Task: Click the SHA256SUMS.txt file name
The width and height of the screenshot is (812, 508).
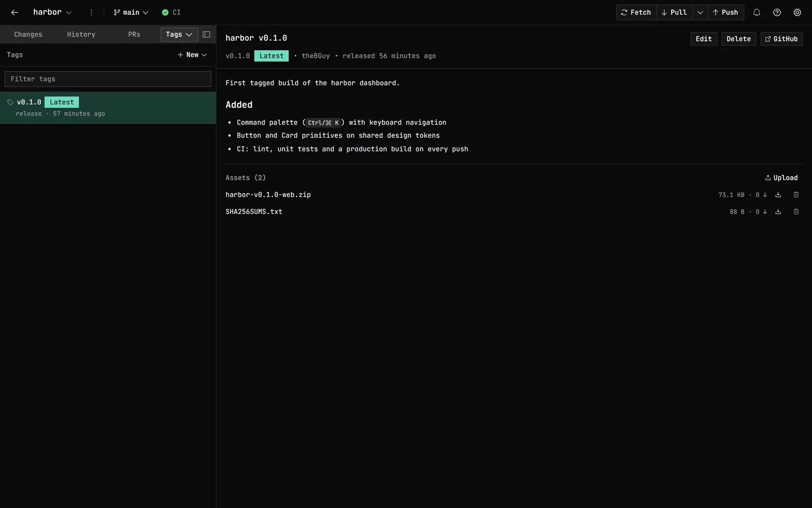Action: 254,212
